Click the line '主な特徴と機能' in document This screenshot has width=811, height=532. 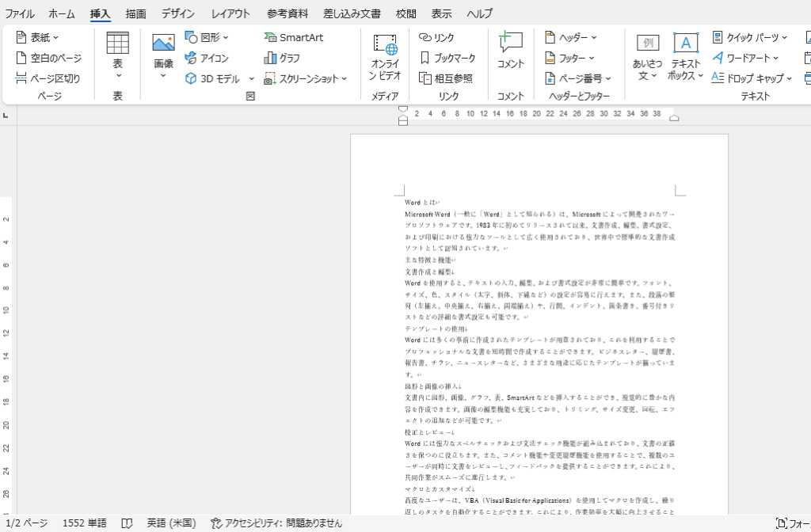click(x=428, y=260)
